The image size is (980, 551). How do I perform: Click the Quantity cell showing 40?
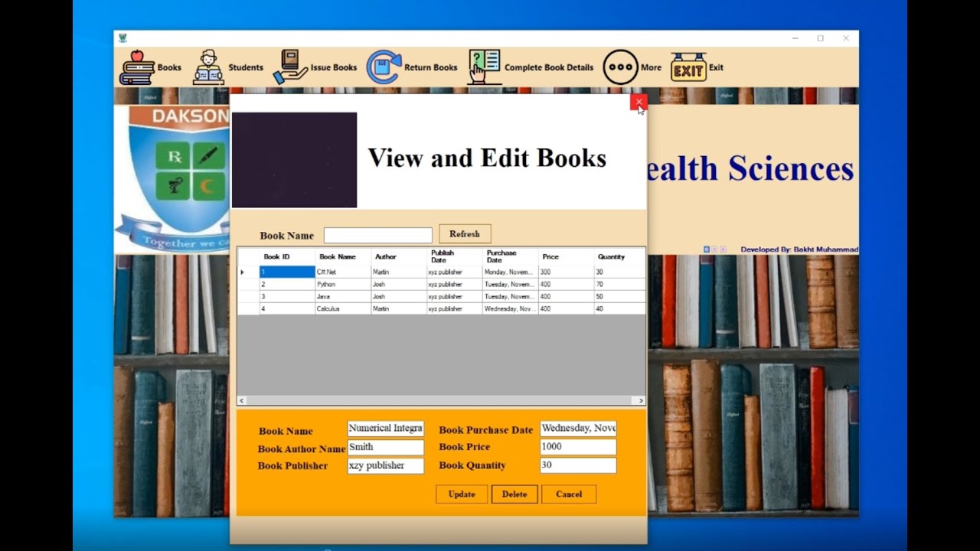coord(619,308)
